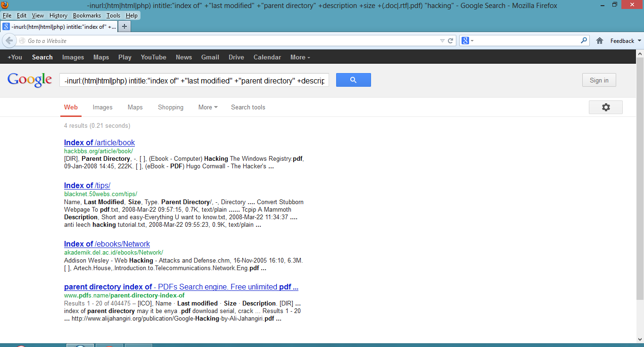Click the green URL hackbbs.org/article/book/
This screenshot has height=347, width=644.
[x=99, y=151]
